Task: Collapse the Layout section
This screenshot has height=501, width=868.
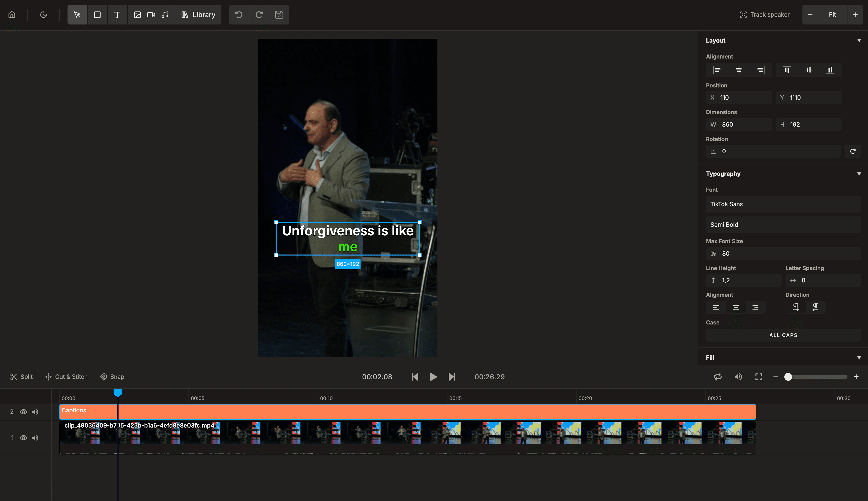Action: (x=859, y=40)
